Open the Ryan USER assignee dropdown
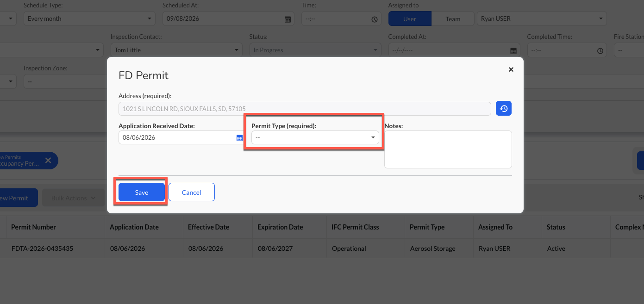This screenshot has width=644, height=304. click(542, 19)
